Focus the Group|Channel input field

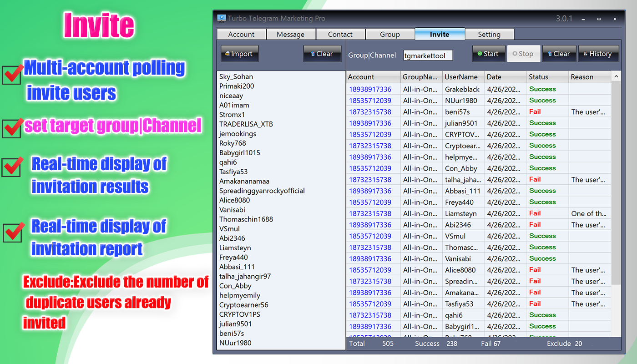click(428, 55)
